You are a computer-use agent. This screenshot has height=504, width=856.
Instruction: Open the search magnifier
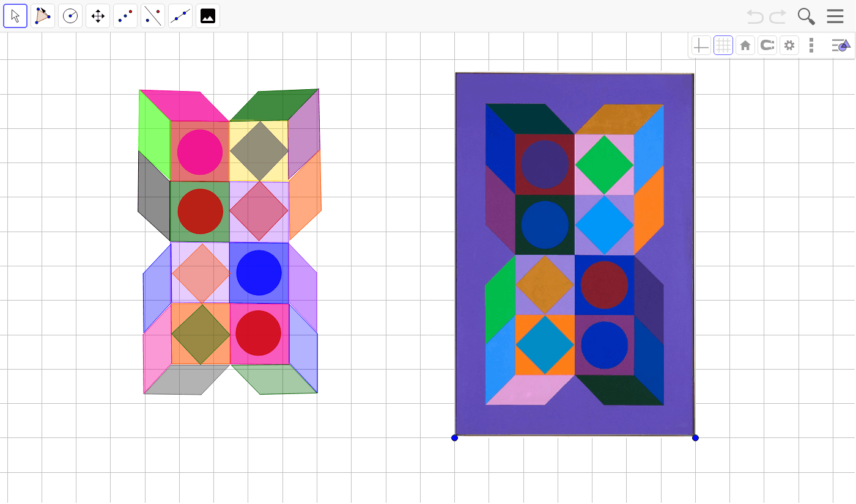tap(806, 16)
